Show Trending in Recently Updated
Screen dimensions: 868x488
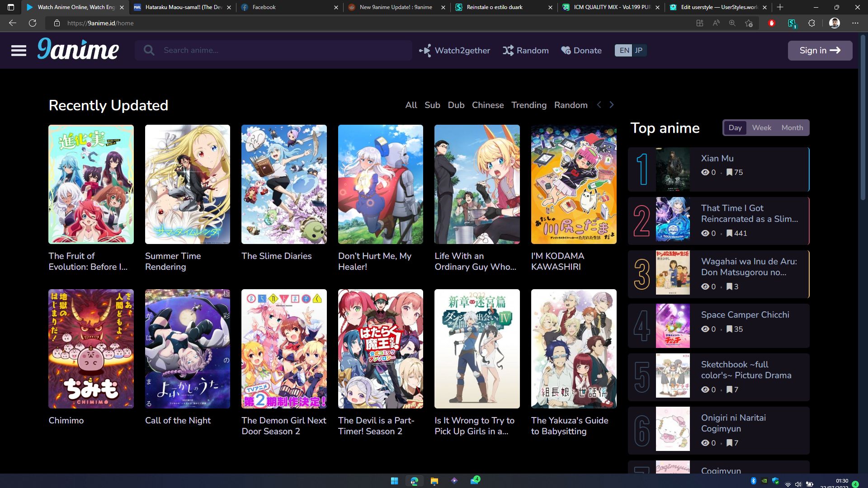tap(529, 105)
